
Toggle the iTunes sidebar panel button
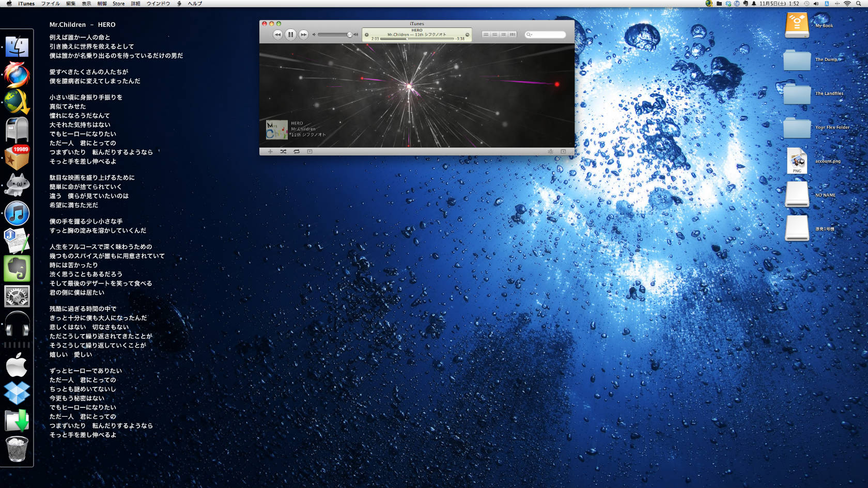tap(563, 152)
